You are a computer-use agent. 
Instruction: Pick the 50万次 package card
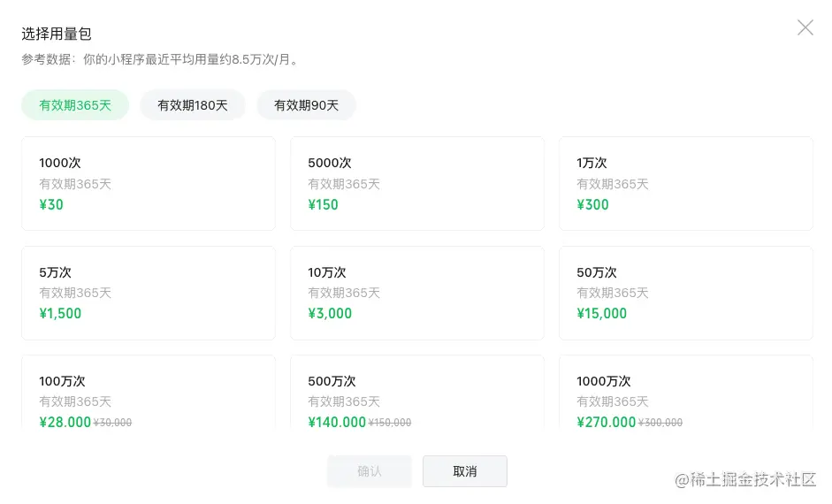pyautogui.click(x=685, y=293)
